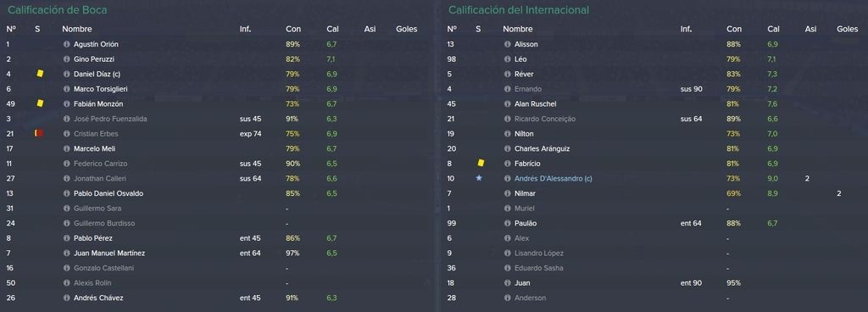Viewport: 868px width, 312px height.
Task: Sort Boca table by Cal column
Action: coord(332,29)
